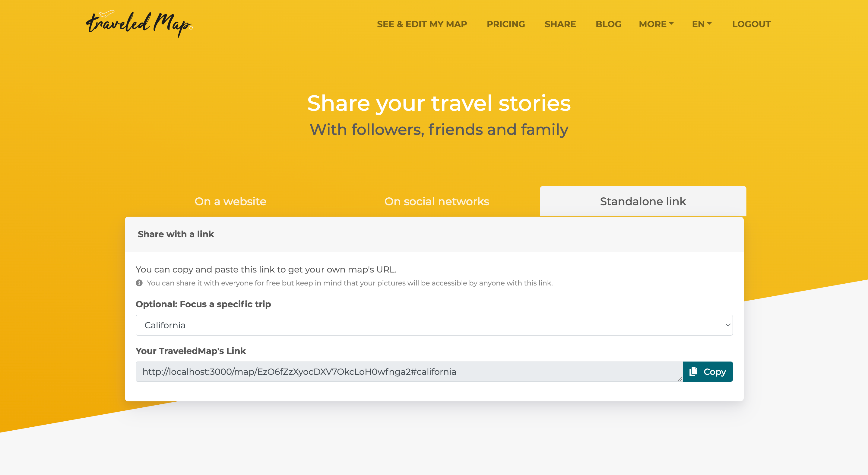Screen dimensions: 868x475
Task: Select the On social networks tab
Action: (436, 201)
